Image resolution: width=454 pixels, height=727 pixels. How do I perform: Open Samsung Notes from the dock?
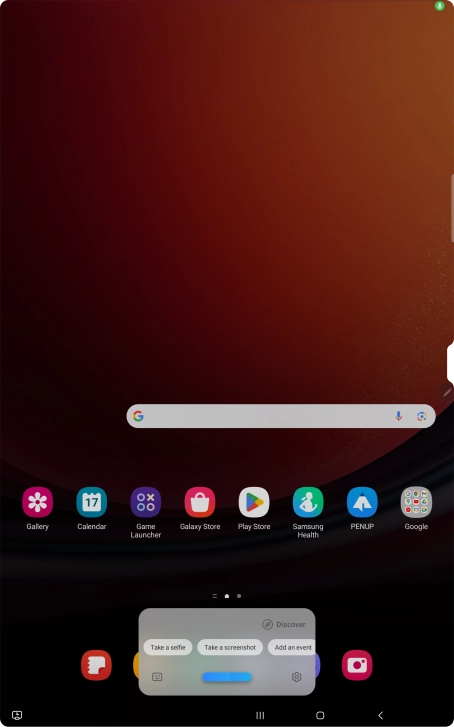tap(96, 665)
